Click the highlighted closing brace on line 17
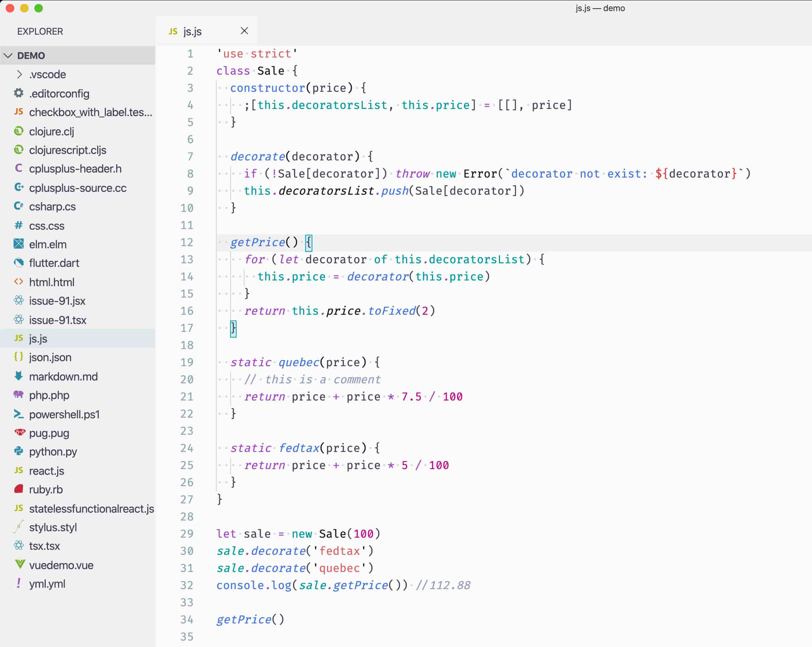Viewport: 812px width, 647px height. click(233, 328)
